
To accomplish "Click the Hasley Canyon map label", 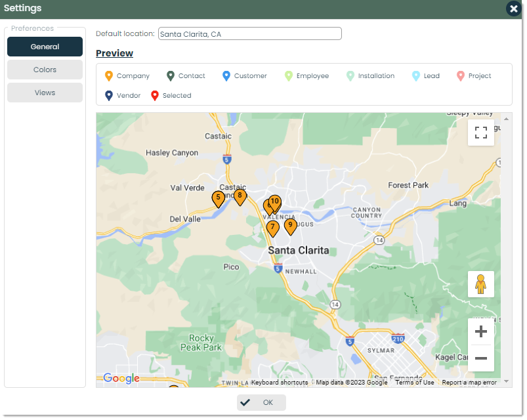I will 172,153.
